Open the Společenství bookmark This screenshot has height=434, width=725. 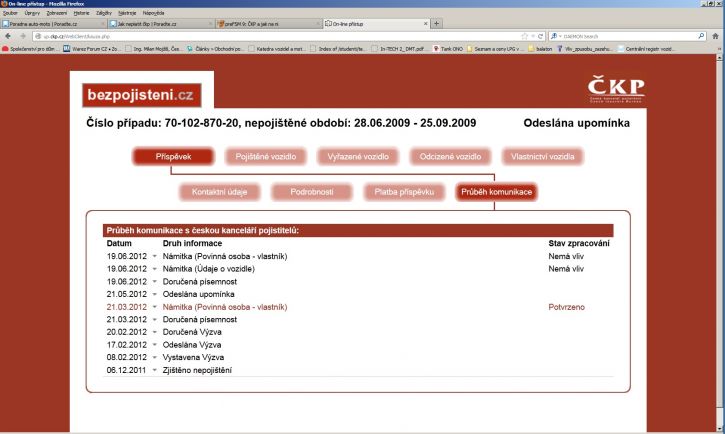[30, 49]
